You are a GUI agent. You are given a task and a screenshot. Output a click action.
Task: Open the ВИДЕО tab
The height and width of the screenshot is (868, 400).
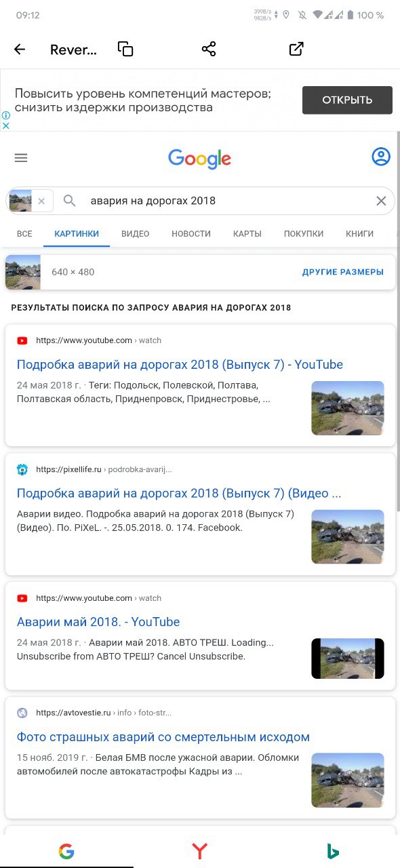point(136,233)
